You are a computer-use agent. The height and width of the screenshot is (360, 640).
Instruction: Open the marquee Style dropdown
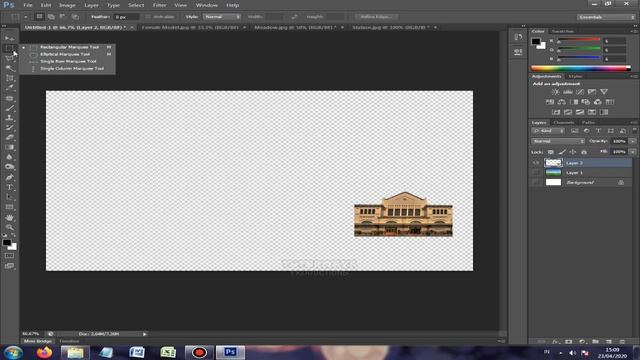coord(222,17)
